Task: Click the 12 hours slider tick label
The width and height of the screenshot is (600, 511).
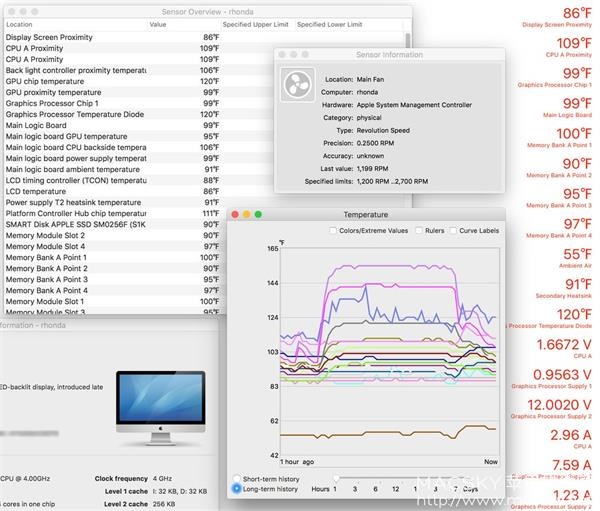Action: [395, 489]
